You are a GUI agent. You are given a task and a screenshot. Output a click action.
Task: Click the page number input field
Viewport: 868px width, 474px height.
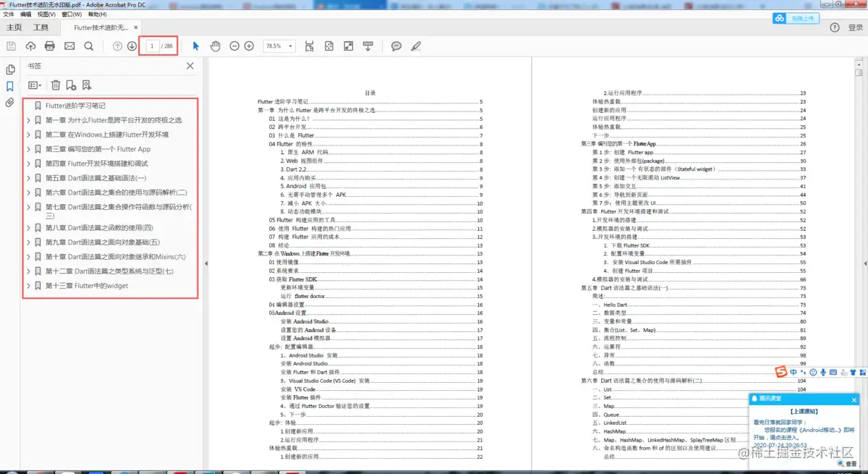pyautogui.click(x=152, y=46)
